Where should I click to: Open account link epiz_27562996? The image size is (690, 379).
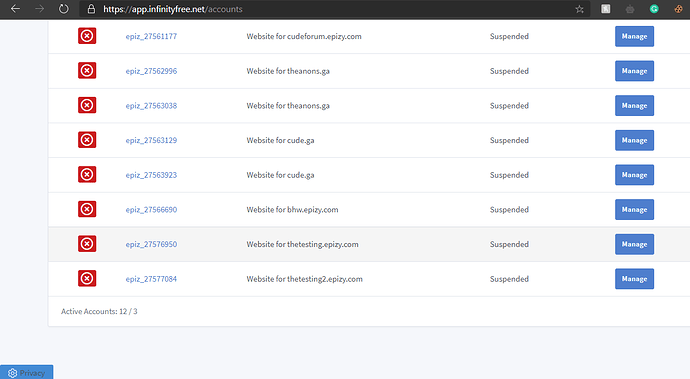[x=151, y=71]
